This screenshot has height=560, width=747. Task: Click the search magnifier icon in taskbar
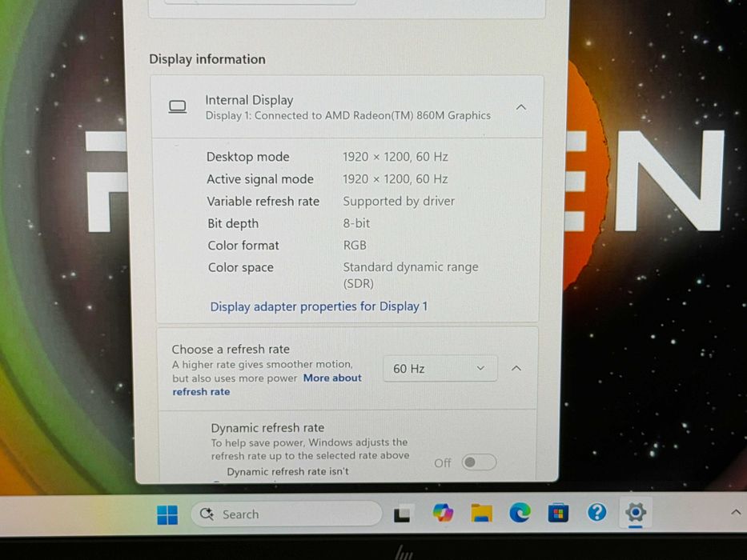click(207, 514)
